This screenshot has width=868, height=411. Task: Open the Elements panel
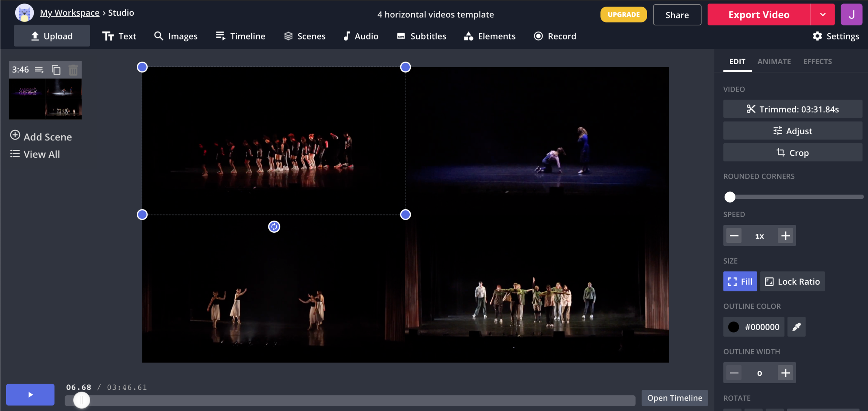click(x=490, y=36)
